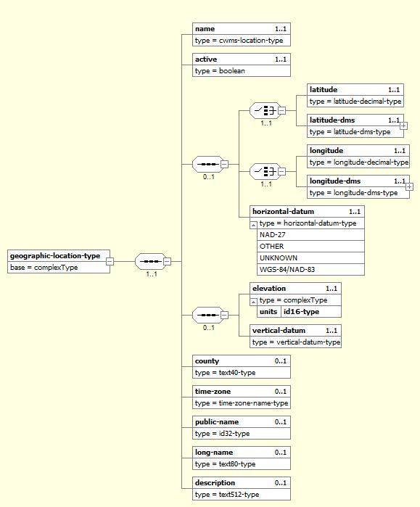420x507 pixels.
Task: Click the elevation sequence compositor icon
Action: click(x=208, y=315)
